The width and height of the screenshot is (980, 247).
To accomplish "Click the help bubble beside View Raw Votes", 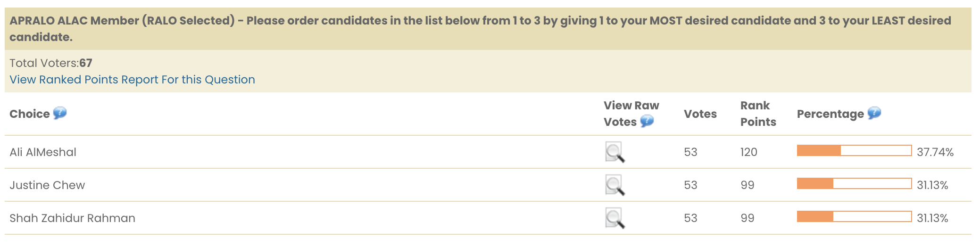I will pos(647,121).
